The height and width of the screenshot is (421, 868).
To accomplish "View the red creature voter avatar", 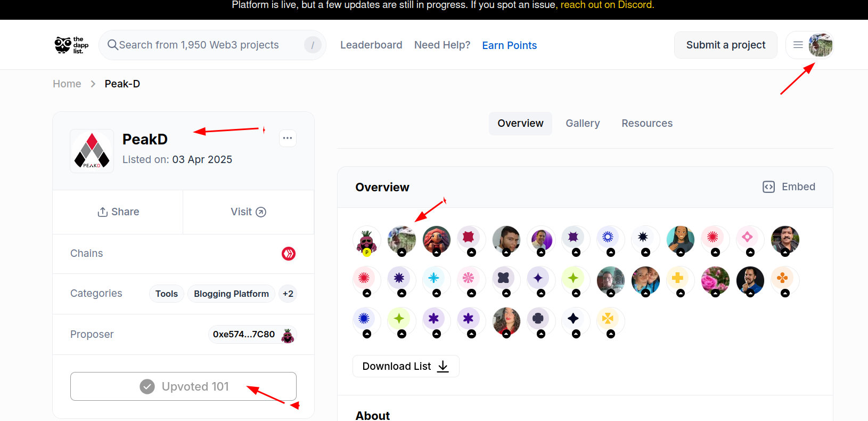I will pos(437,240).
